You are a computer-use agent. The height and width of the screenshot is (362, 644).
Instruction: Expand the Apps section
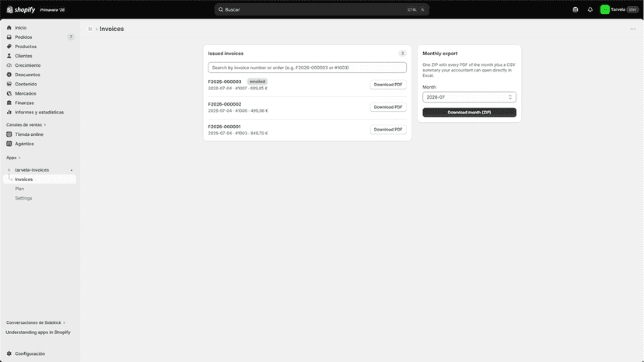point(13,158)
